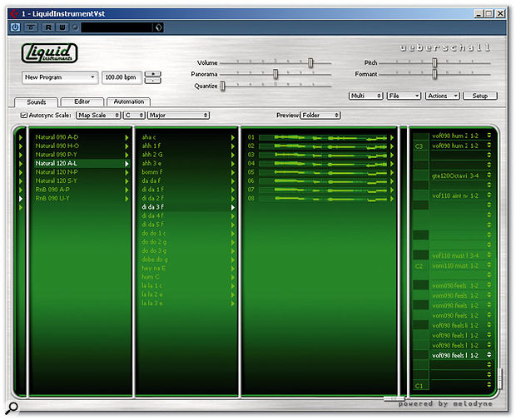Adjust the Quantize slider handle
516x420 pixels.
(x=222, y=86)
